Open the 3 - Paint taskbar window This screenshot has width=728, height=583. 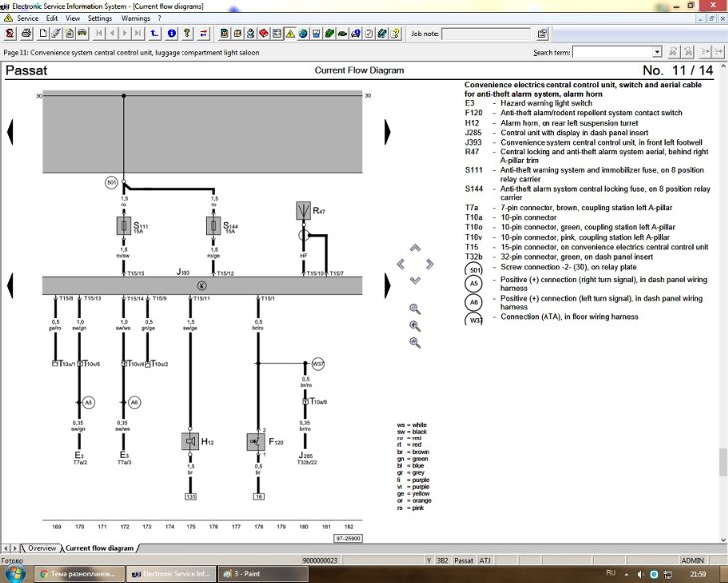pyautogui.click(x=263, y=574)
